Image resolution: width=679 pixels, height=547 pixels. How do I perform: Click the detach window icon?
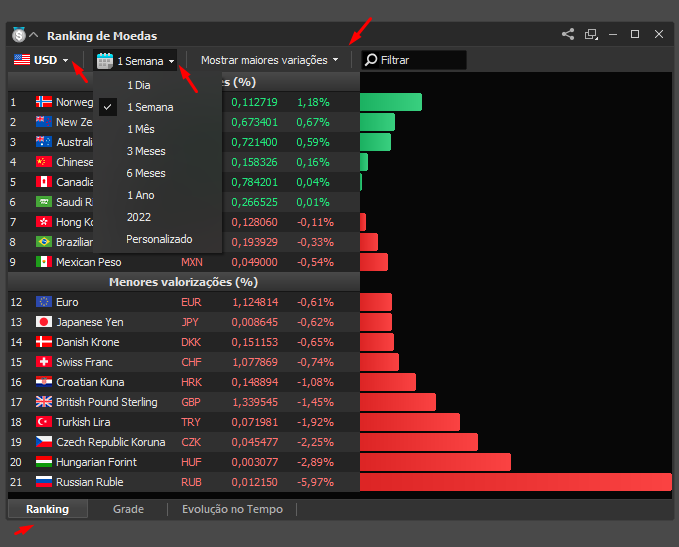591,34
